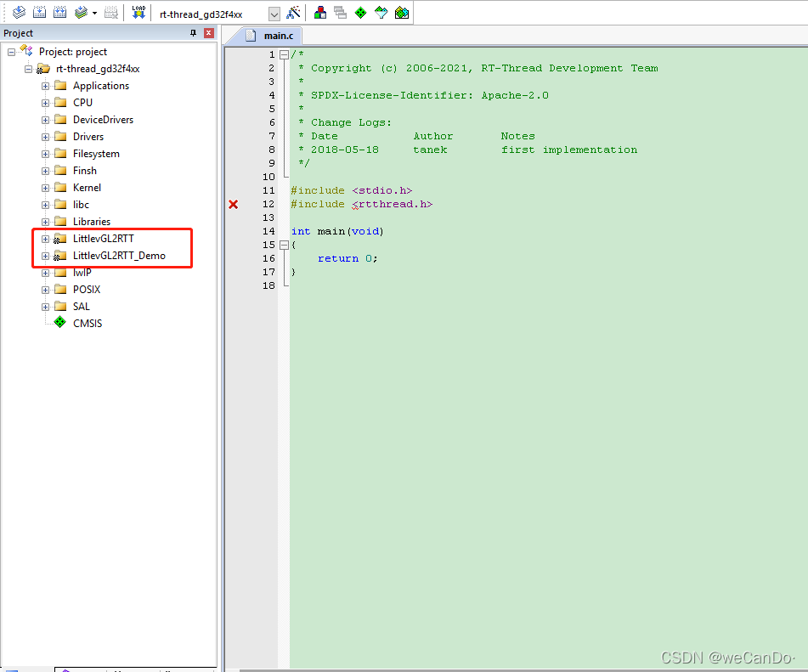
Task: Open the Batch Build dropdown arrow
Action: (95, 13)
